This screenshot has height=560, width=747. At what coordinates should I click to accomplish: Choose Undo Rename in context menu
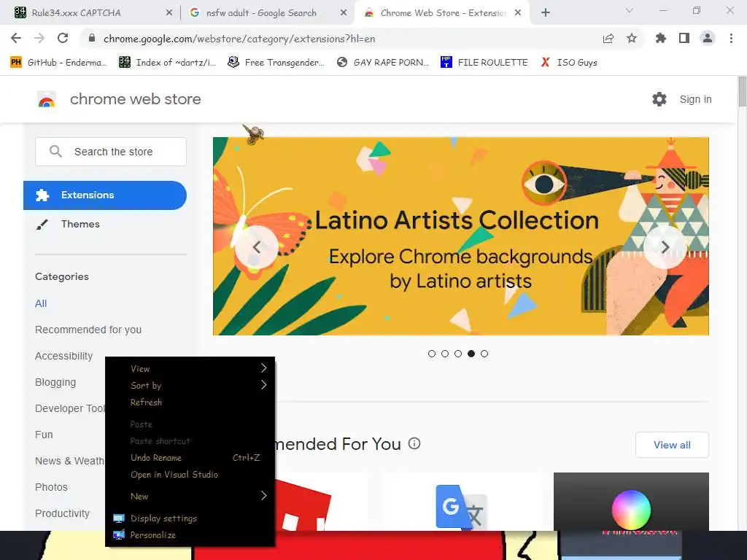[190, 458]
